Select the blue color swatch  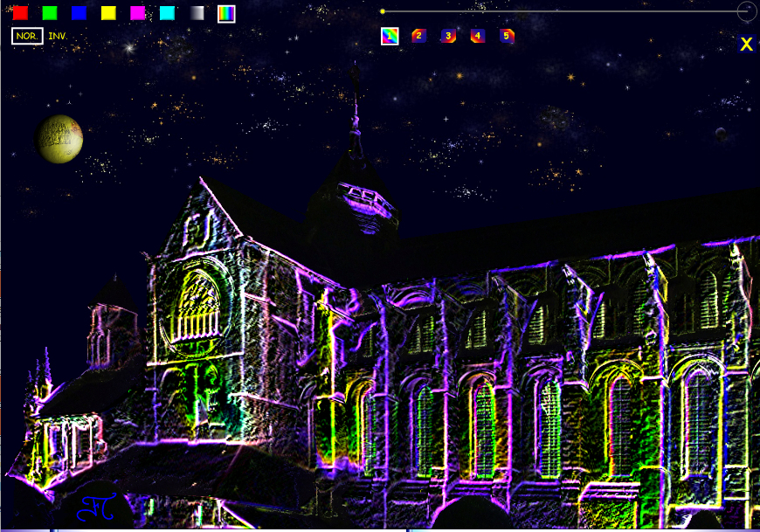79,13
